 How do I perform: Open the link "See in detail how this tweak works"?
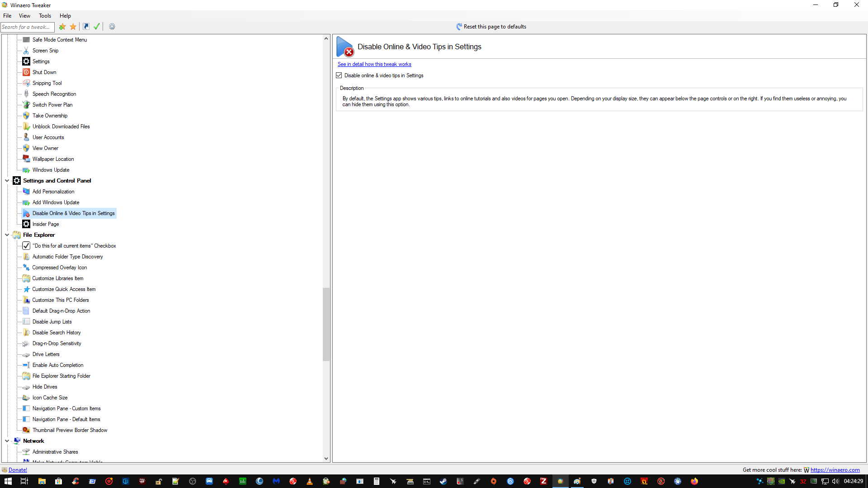pos(374,64)
